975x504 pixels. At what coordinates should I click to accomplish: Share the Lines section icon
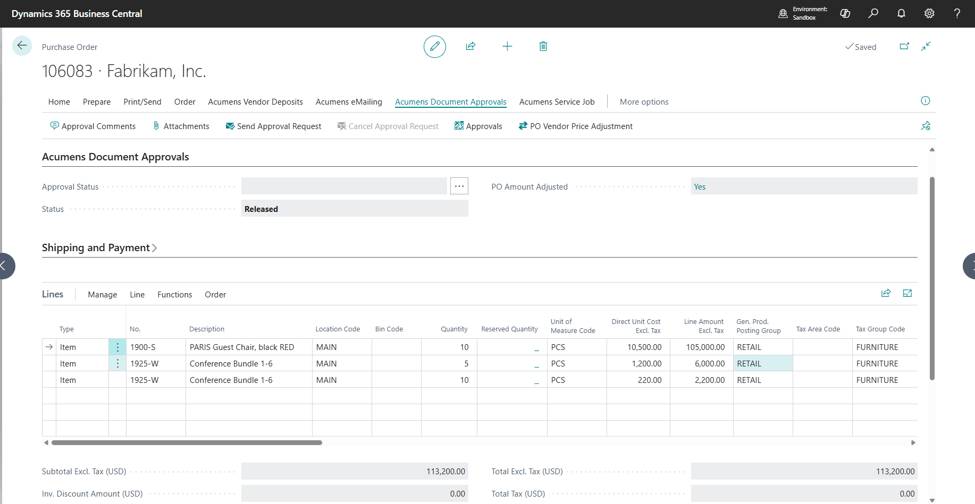pyautogui.click(x=885, y=293)
